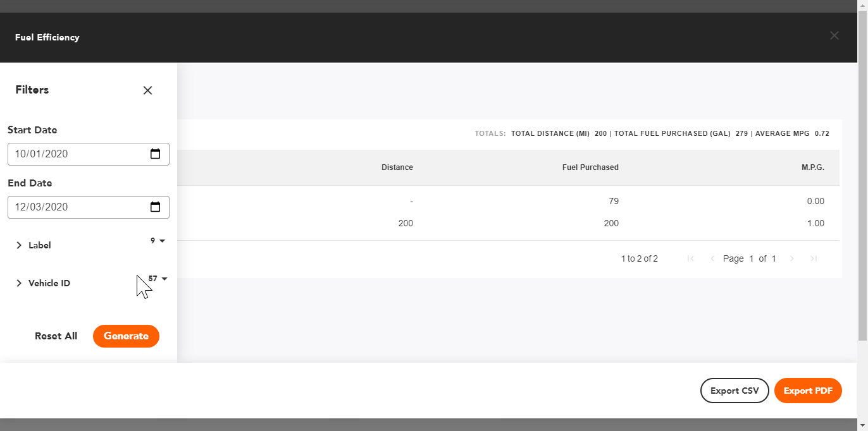Go to first page of results

(x=691, y=258)
